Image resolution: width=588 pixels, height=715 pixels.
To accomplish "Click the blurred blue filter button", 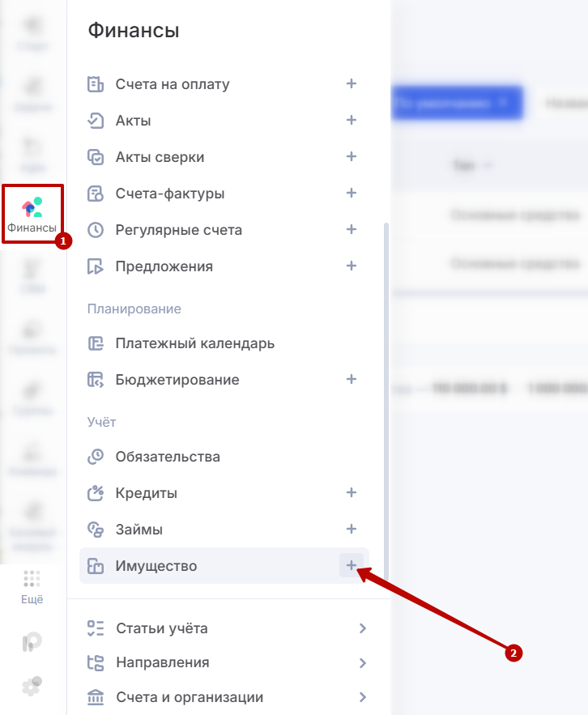I will [x=457, y=103].
